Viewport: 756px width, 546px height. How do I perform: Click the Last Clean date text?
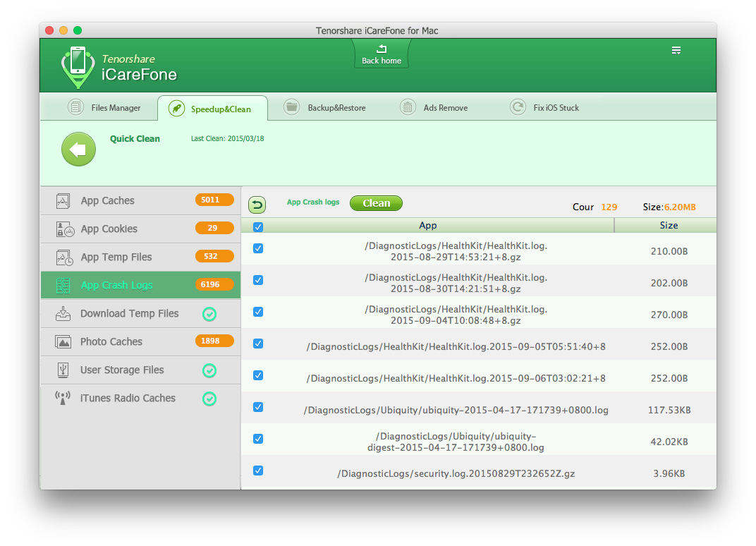point(227,138)
